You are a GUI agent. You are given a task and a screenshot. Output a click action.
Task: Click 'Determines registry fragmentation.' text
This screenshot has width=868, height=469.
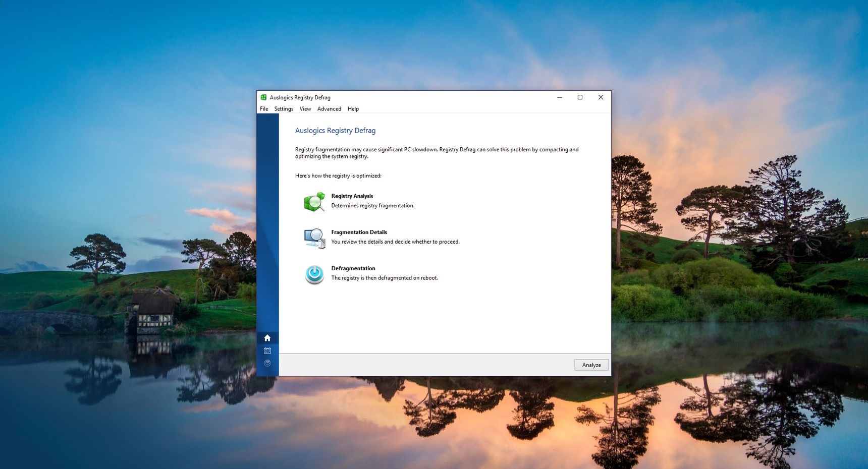pos(373,206)
